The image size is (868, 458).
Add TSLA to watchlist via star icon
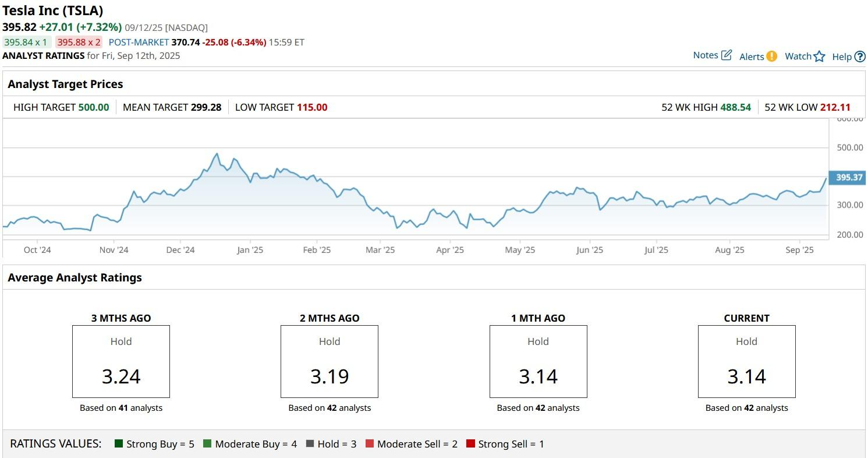[x=820, y=56]
